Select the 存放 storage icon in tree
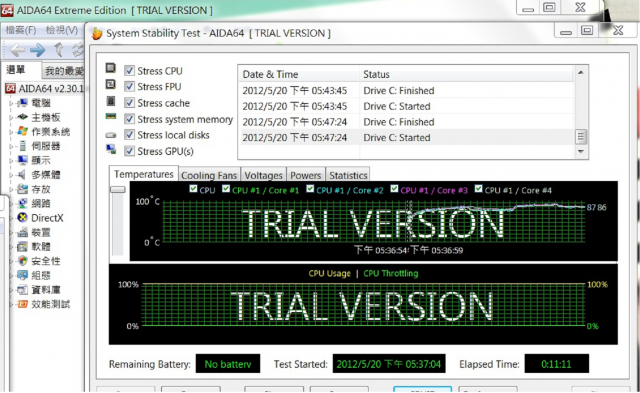The image size is (640, 393). click(x=22, y=189)
